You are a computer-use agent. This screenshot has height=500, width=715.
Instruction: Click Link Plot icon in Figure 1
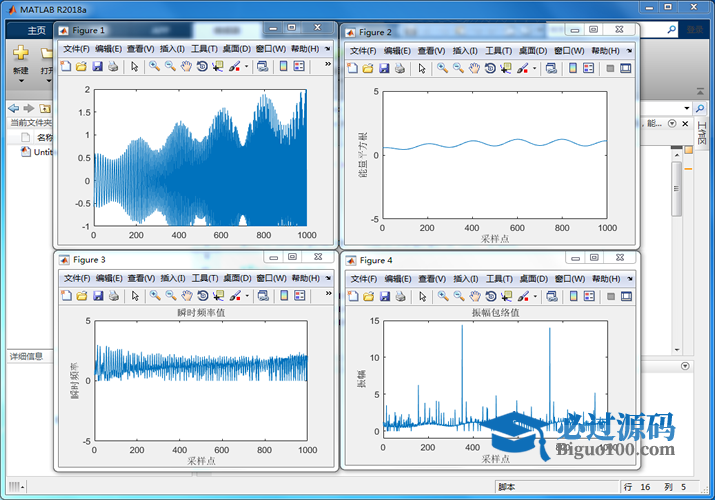[x=263, y=67]
